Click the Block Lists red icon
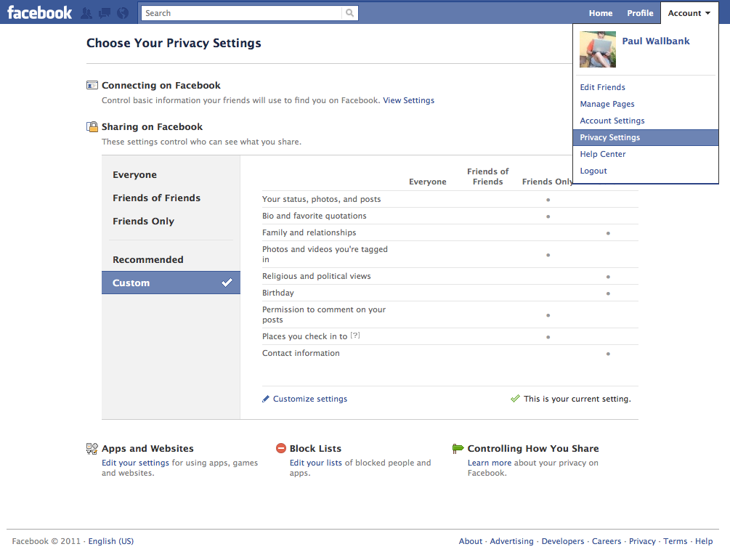This screenshot has width=730, height=560. (281, 449)
